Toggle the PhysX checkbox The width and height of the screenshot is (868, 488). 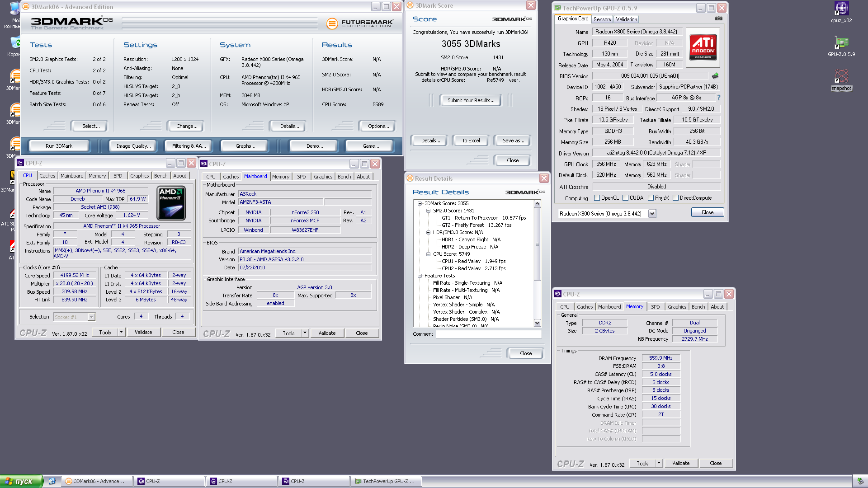pos(651,198)
